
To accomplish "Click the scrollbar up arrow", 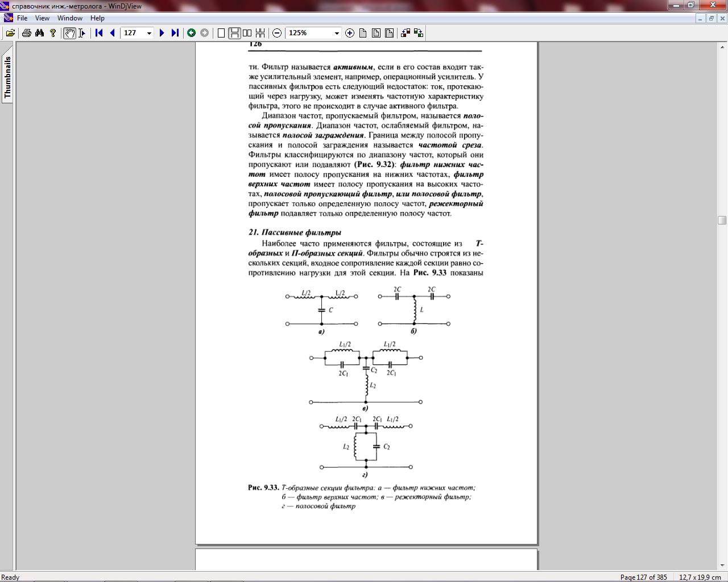I will (x=722, y=47).
